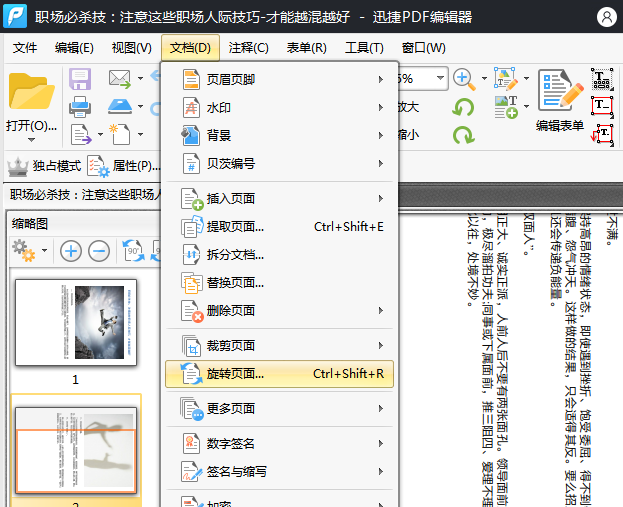Open the 注释(C) menu
623x507 pixels.
pyautogui.click(x=249, y=48)
